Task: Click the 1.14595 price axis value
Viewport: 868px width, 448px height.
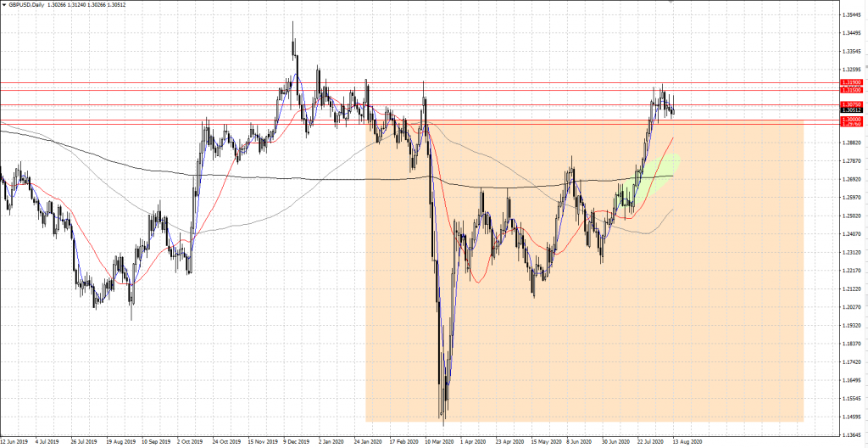Action: [851, 417]
